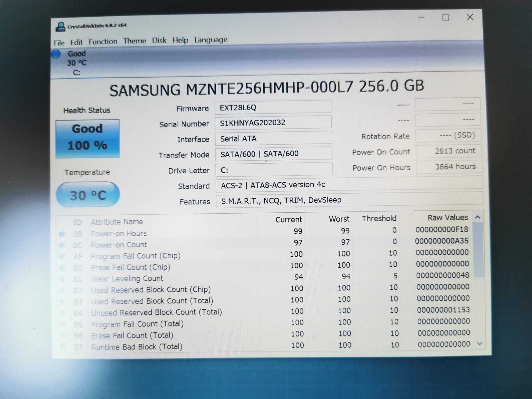Open the Help menu
Viewport: 532px width, 399px height.
pyautogui.click(x=180, y=40)
